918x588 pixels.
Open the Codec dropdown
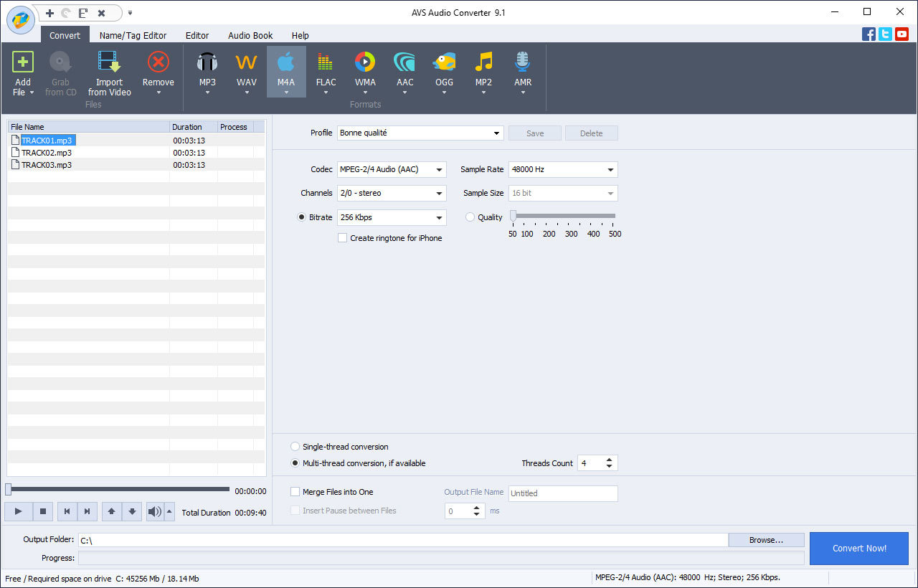pyautogui.click(x=392, y=170)
